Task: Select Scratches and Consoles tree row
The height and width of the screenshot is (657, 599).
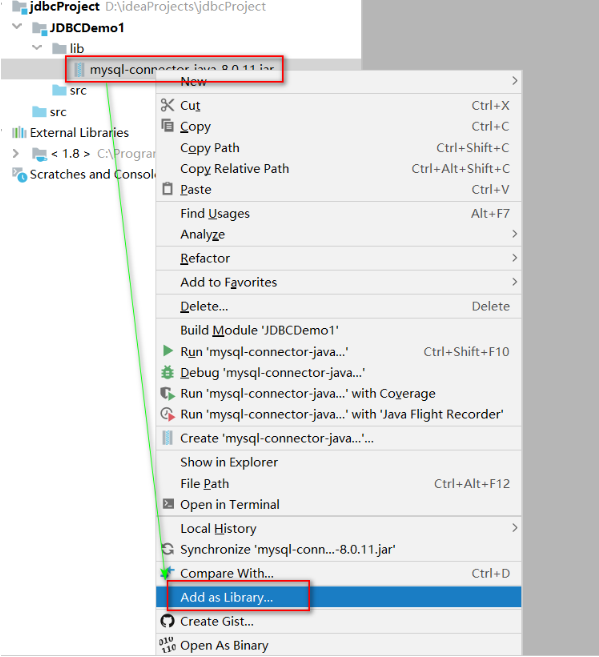Action: point(92,174)
